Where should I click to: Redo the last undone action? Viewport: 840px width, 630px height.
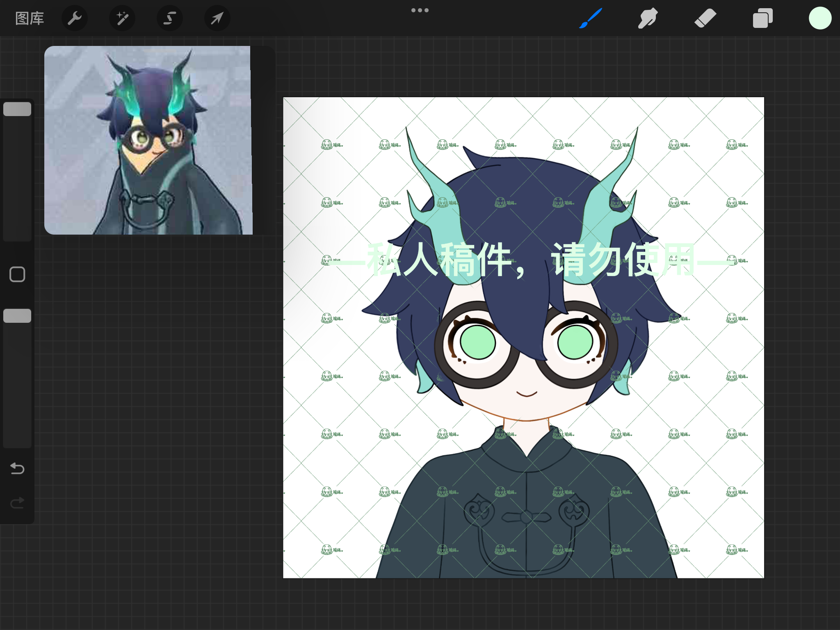pyautogui.click(x=17, y=503)
